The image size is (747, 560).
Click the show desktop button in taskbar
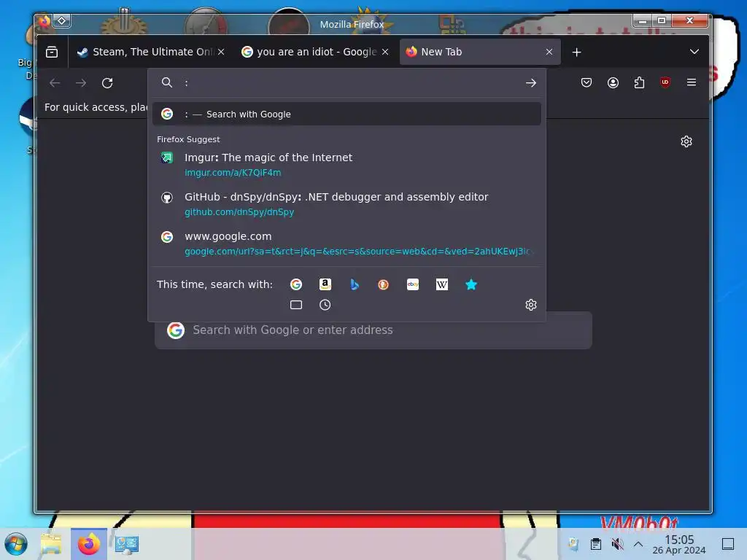[727, 544]
